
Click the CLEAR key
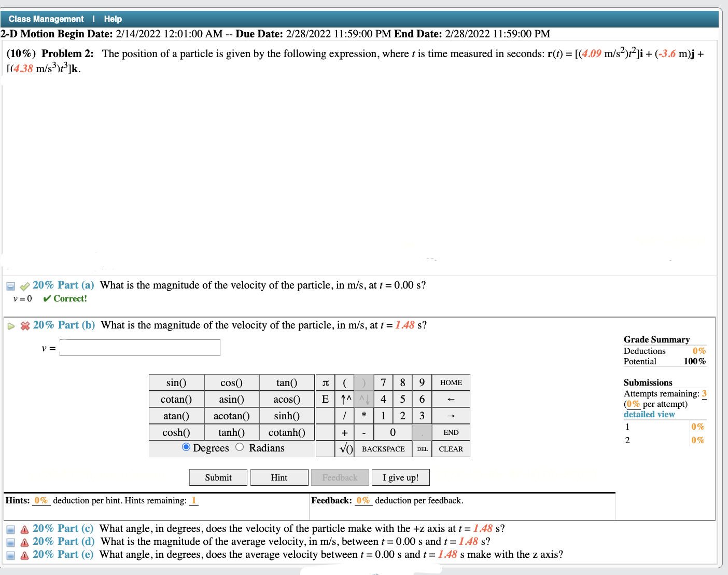pos(451,449)
